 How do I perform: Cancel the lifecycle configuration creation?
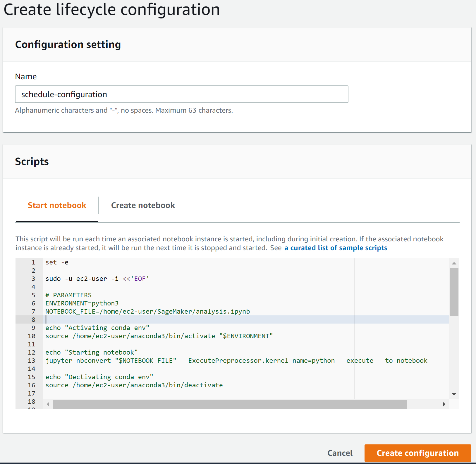(340, 453)
